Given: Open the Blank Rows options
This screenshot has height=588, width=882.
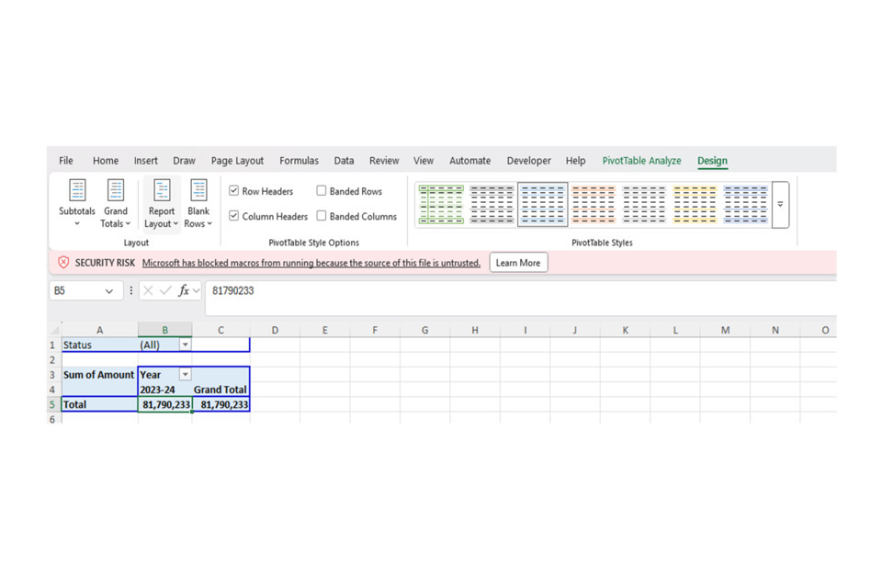Looking at the screenshot, I should (x=198, y=204).
